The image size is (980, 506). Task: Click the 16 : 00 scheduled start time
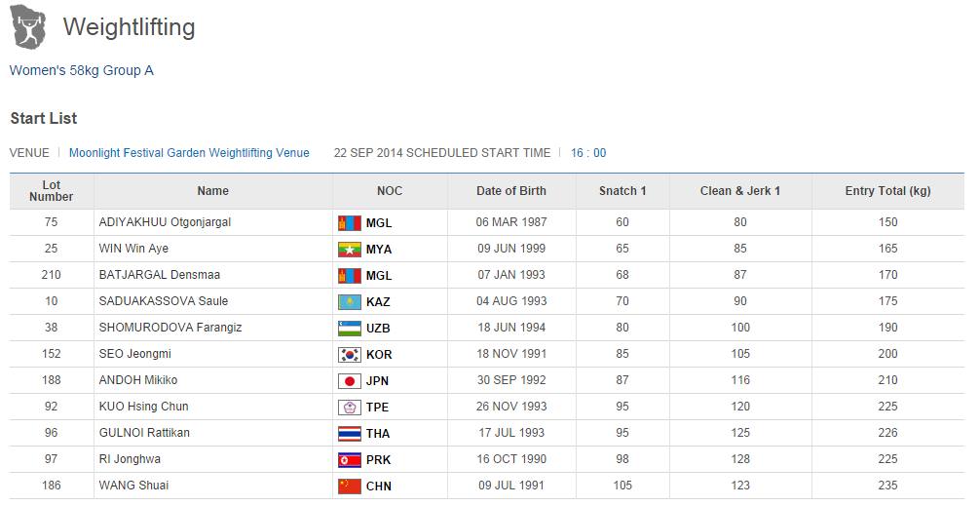[588, 153]
